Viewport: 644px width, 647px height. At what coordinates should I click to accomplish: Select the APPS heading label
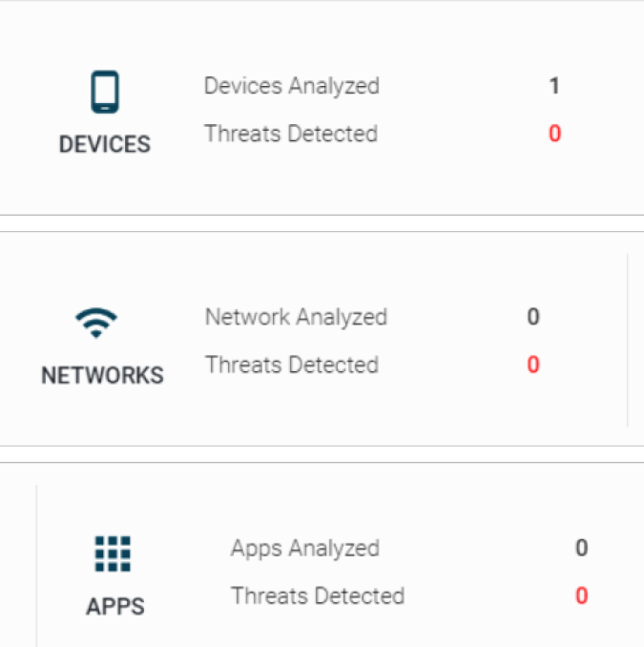tap(115, 606)
